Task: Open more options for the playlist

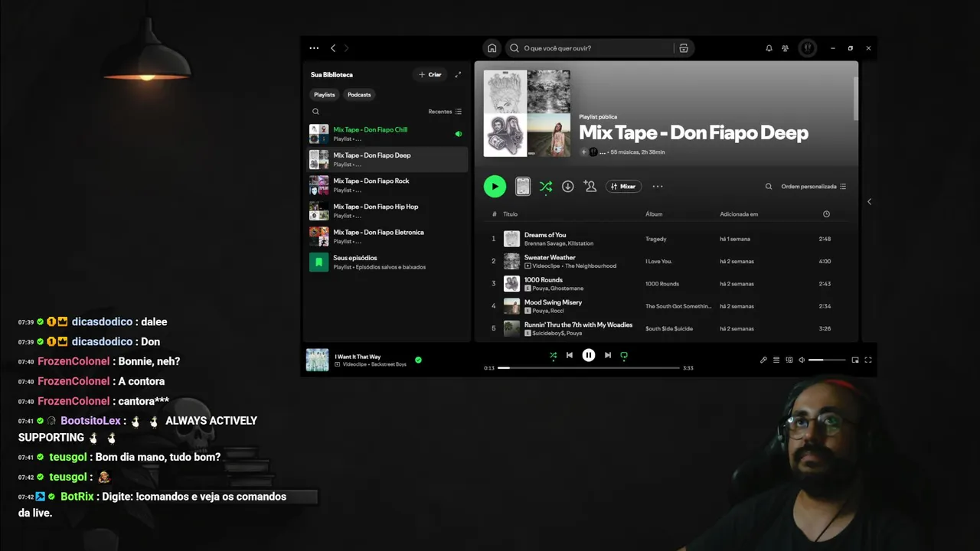Action: point(658,186)
